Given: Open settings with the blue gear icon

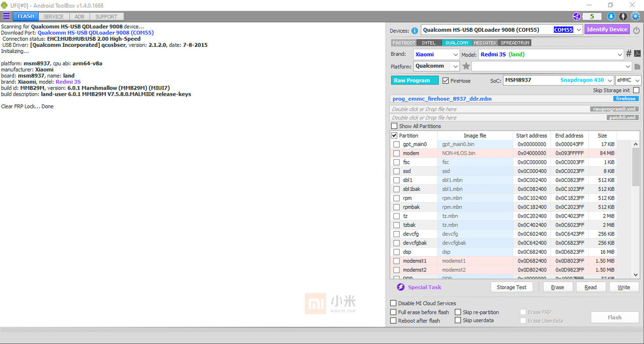Looking at the screenshot, I should 635,16.
